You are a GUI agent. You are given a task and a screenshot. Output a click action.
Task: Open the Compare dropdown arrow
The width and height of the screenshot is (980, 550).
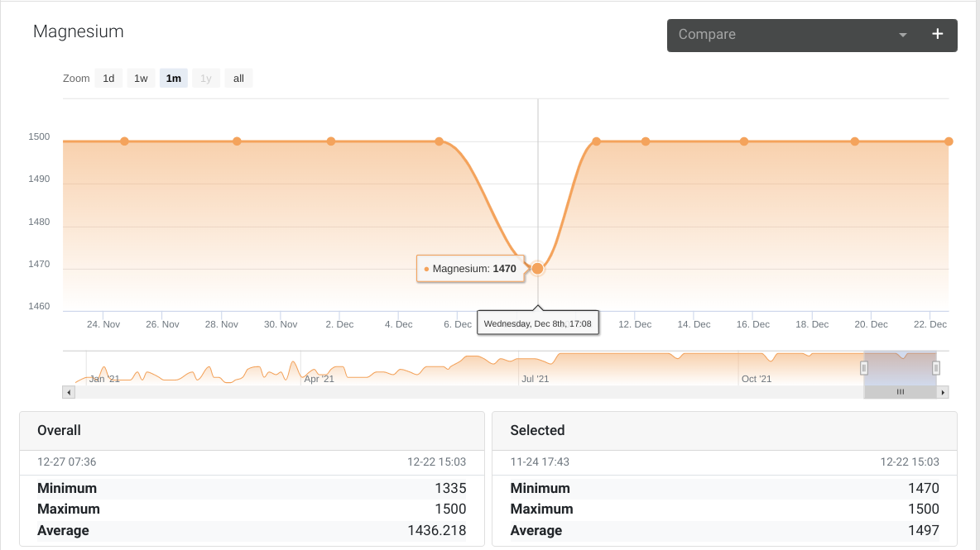[x=902, y=35]
